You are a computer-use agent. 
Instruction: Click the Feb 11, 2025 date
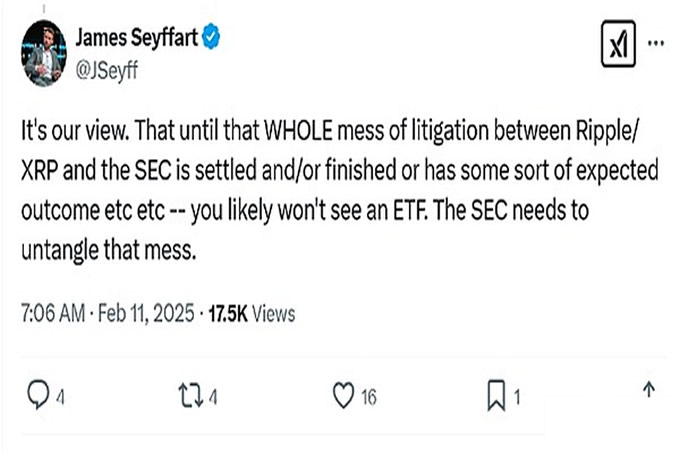click(146, 314)
